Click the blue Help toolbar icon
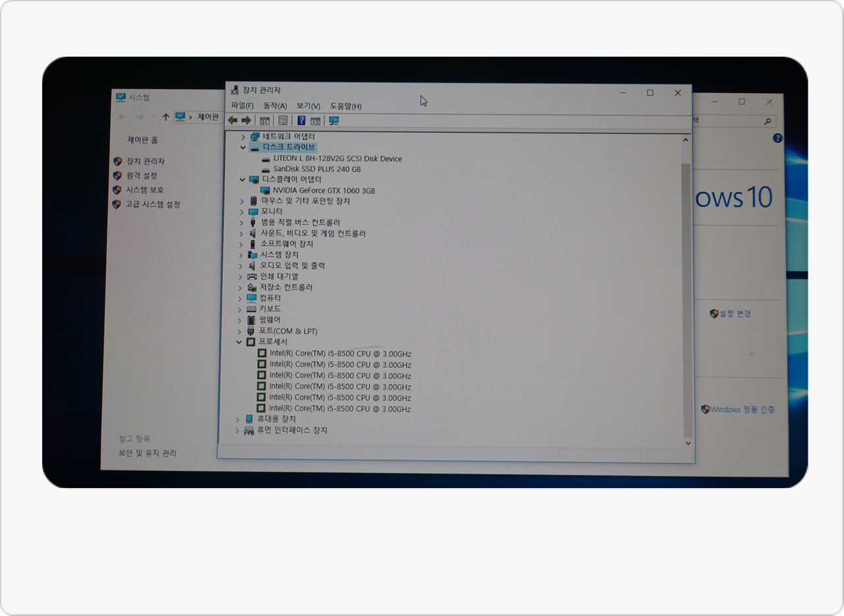Screen dimensions: 844x616 [301, 121]
